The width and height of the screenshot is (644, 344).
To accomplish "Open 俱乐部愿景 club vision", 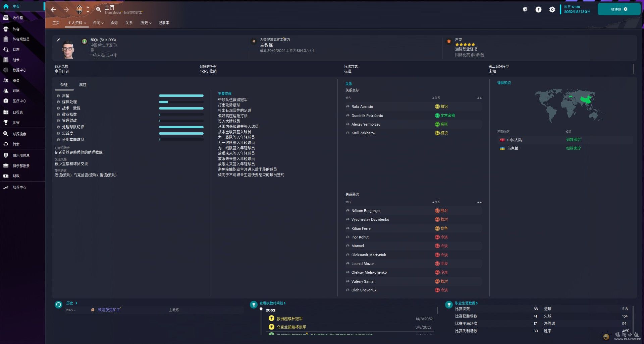I will [22, 166].
